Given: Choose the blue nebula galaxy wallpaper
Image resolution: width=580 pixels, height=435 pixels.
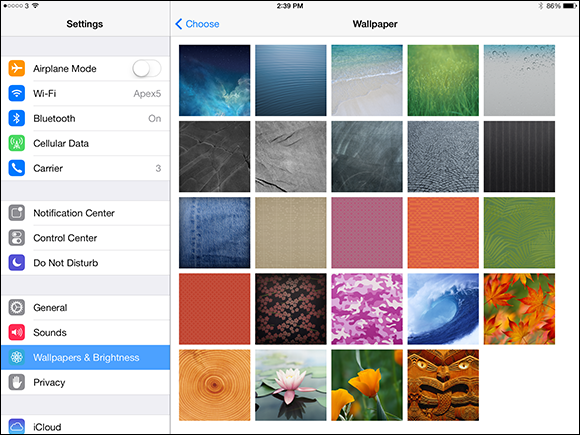Looking at the screenshot, I should [x=215, y=80].
